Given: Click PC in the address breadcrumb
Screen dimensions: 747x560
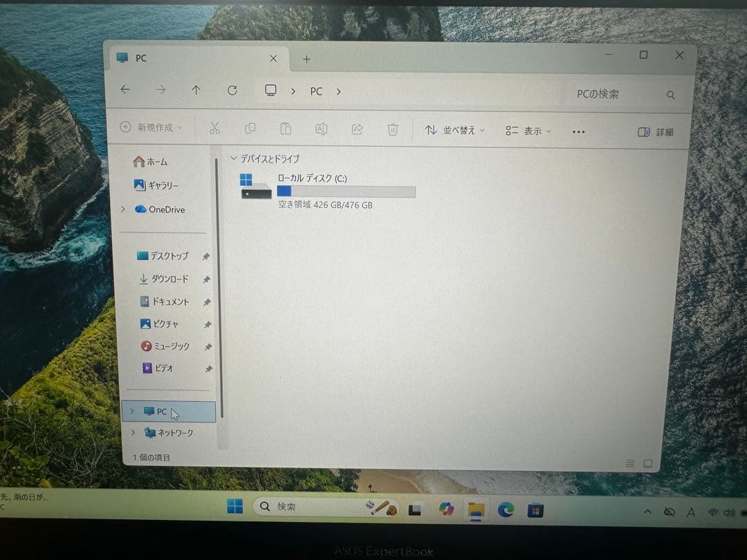Looking at the screenshot, I should point(316,91).
